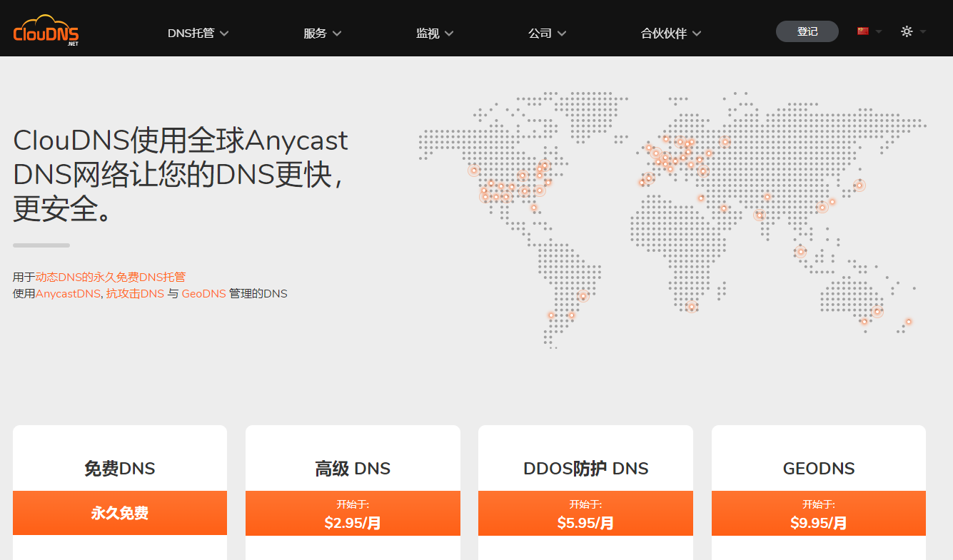The image size is (953, 560).
Task: Click the $2.95/月 price banner
Action: point(353,513)
